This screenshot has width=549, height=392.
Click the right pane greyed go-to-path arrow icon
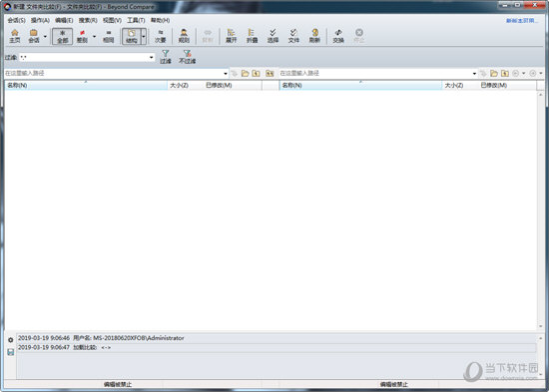[x=483, y=73]
